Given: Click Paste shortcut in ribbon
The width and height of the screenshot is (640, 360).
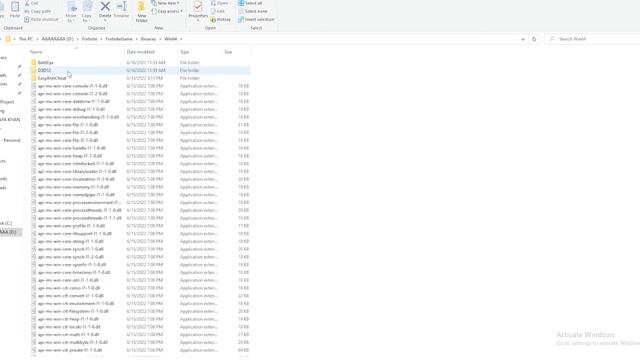Looking at the screenshot, I should [41, 19].
